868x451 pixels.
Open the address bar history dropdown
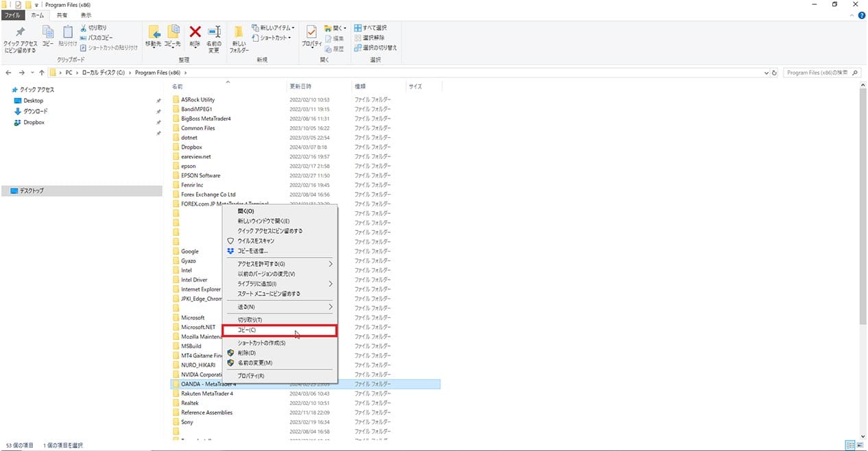[x=766, y=72]
